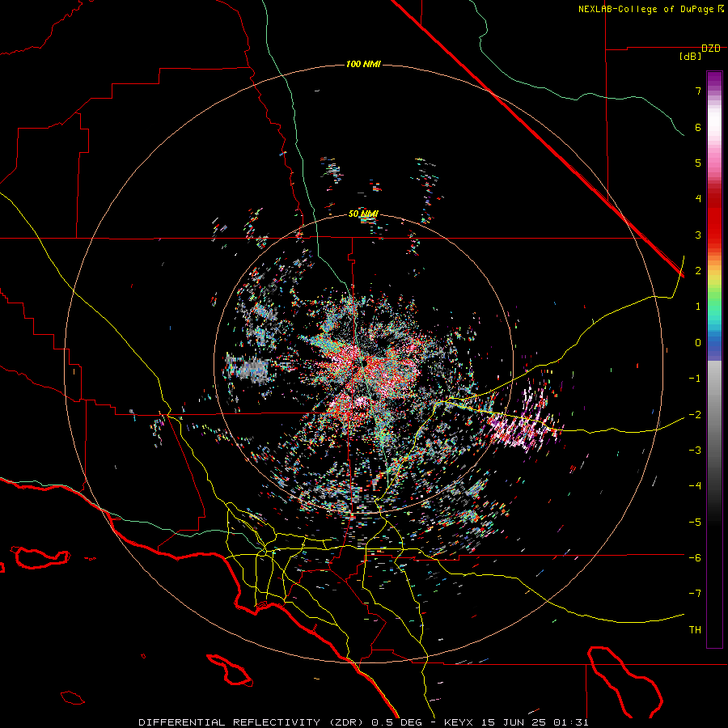
Task: Click the [dB] unit label
Action: [691, 56]
